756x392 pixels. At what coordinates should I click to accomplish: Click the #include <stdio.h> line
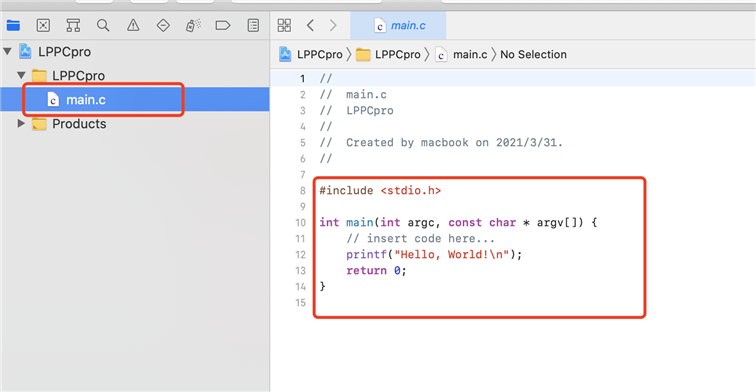[380, 190]
